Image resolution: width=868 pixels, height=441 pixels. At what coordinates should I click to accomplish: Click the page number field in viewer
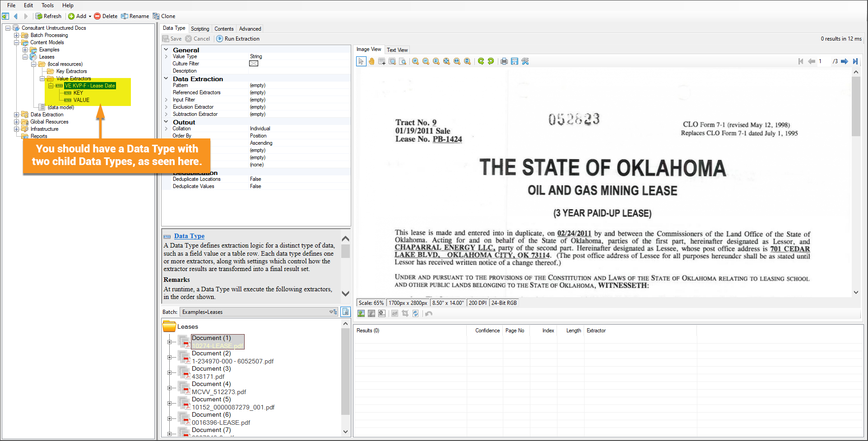point(824,61)
